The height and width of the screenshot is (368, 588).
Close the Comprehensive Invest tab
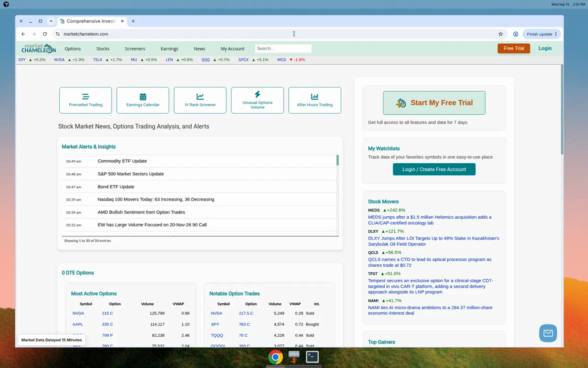point(122,21)
